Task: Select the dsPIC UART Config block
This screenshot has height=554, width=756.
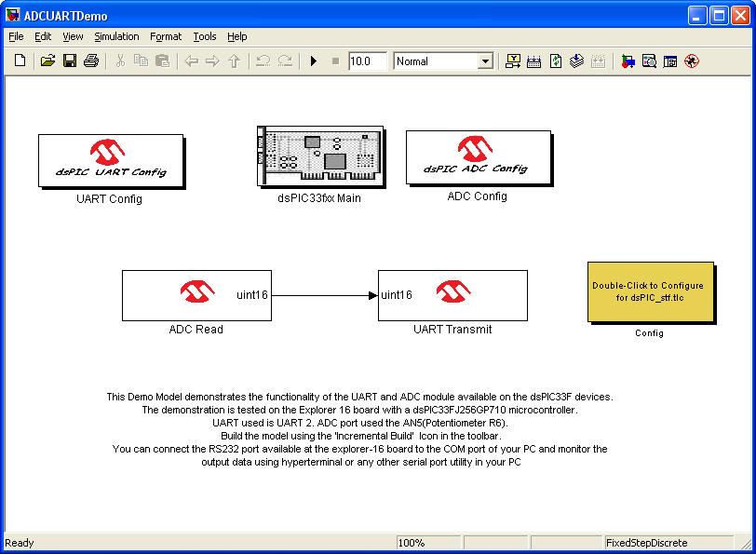Action: 111,160
